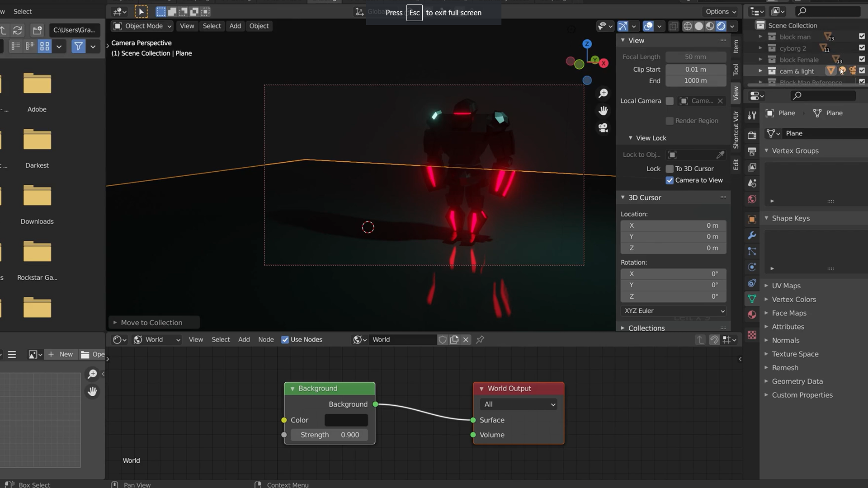Open the Object Mode dropdown
The width and height of the screenshot is (868, 488).
click(x=142, y=26)
